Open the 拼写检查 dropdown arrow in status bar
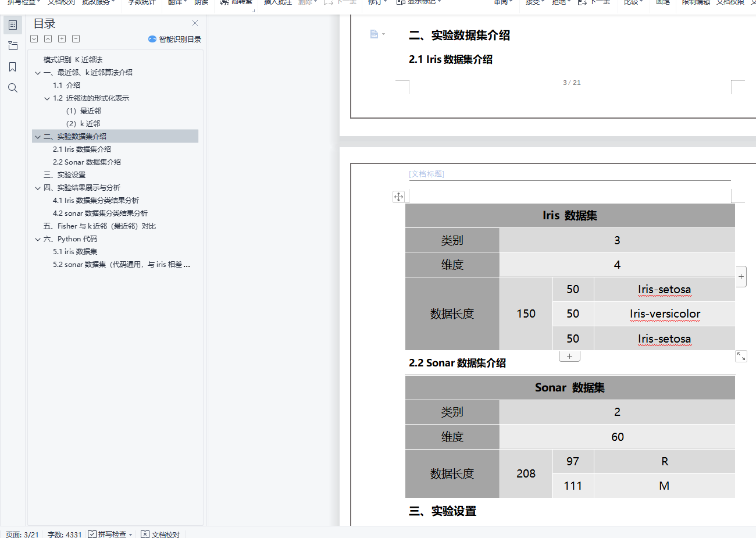Viewport: 756px width, 538px height. (x=130, y=534)
